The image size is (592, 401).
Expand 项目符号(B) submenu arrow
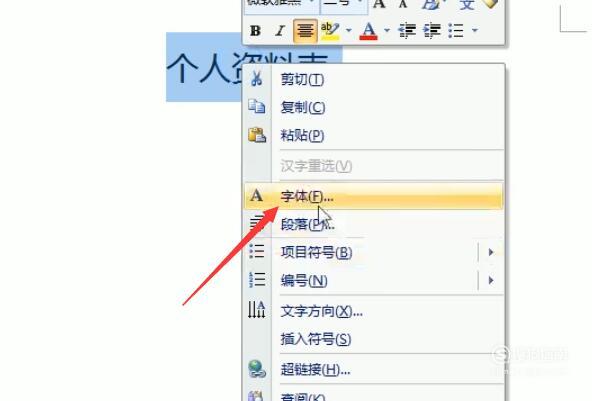click(x=491, y=252)
